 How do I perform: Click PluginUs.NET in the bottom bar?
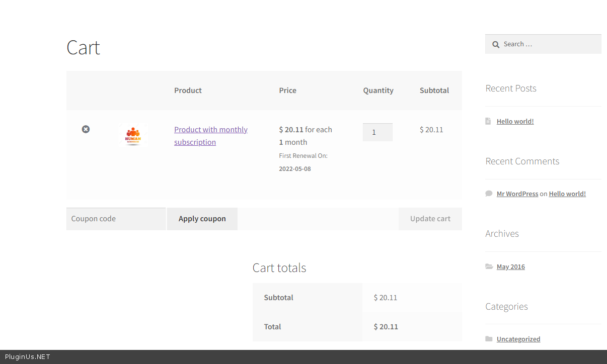28,357
